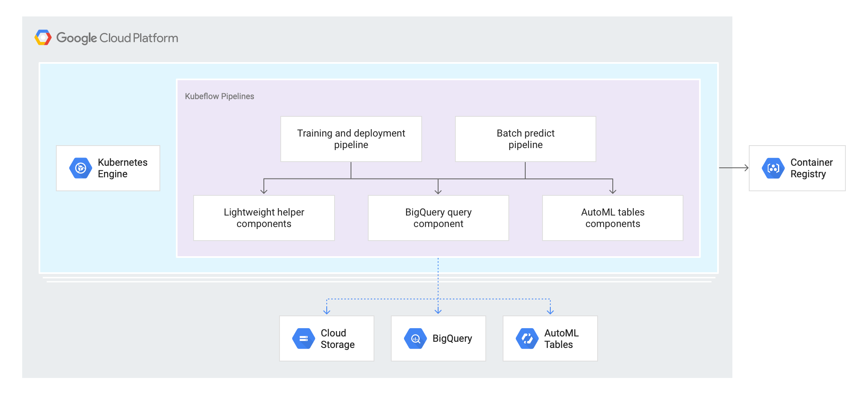The height and width of the screenshot is (394, 868).
Task: Click the Container Registry label text
Action: 811,168
